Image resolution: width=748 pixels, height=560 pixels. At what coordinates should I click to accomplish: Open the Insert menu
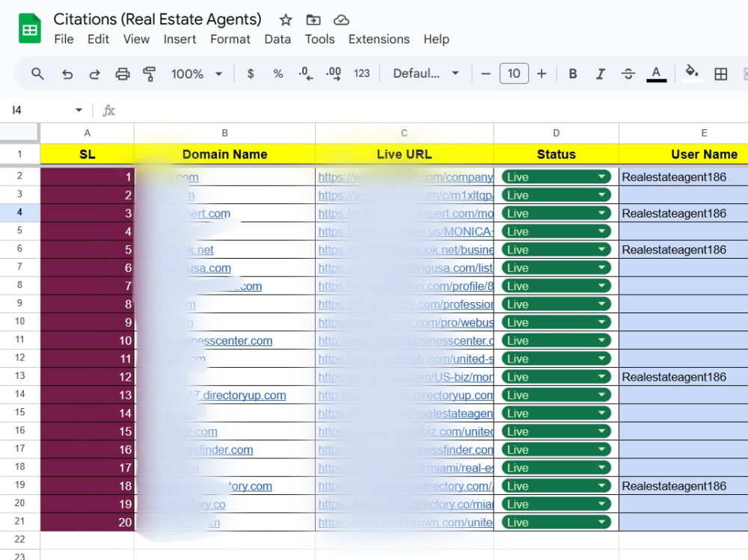[x=180, y=39]
